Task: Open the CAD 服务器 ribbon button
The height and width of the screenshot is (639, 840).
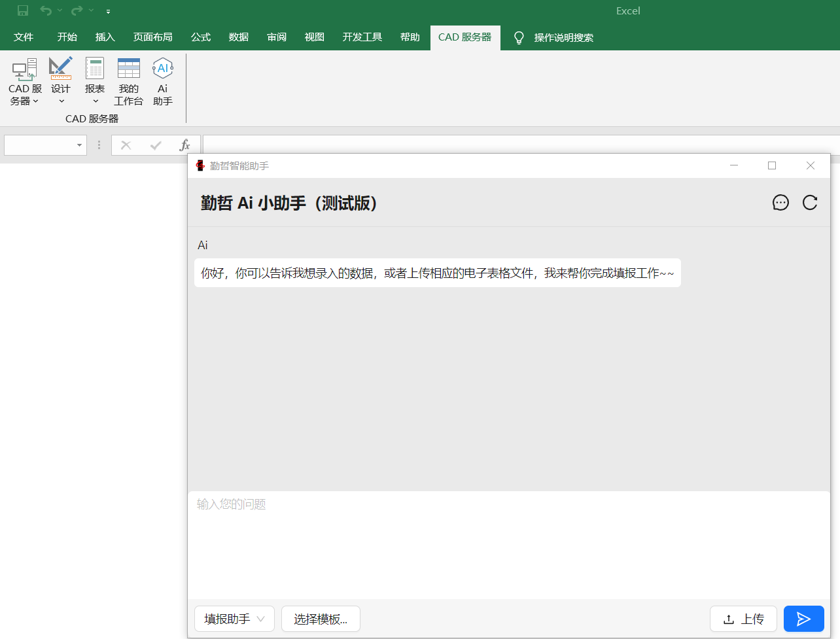Action: click(x=24, y=82)
